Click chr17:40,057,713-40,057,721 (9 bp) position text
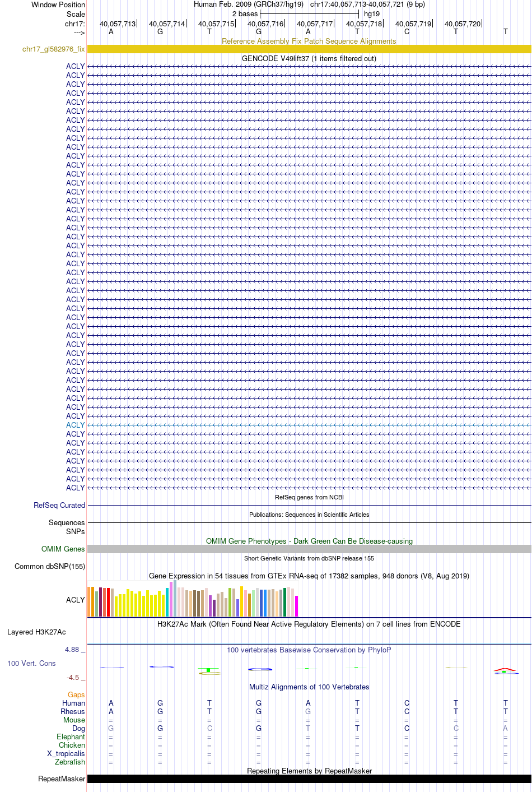The width and height of the screenshot is (532, 792). [x=367, y=4]
